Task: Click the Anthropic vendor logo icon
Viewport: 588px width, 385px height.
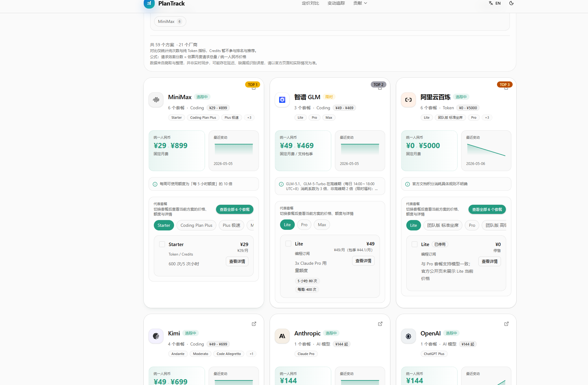Action: pyautogui.click(x=282, y=336)
